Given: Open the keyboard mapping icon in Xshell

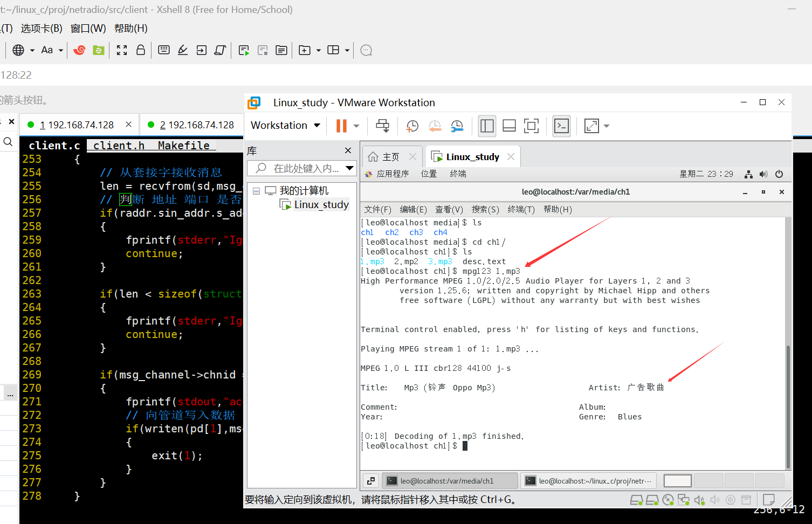Looking at the screenshot, I should 164,50.
